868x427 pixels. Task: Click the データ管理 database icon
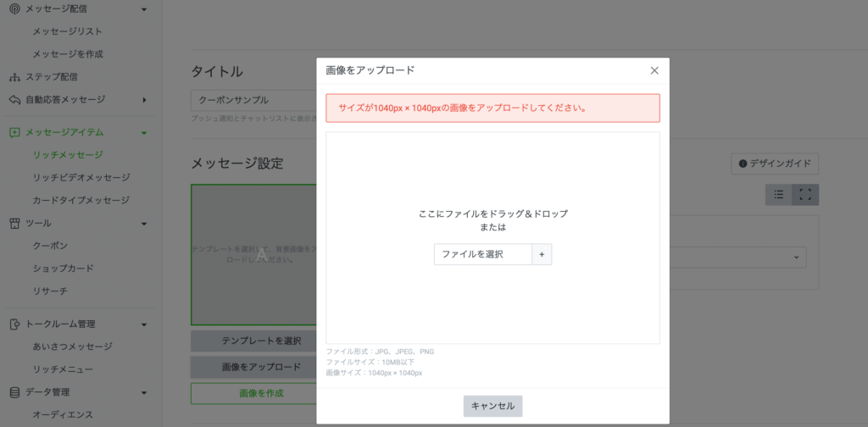coord(14,392)
